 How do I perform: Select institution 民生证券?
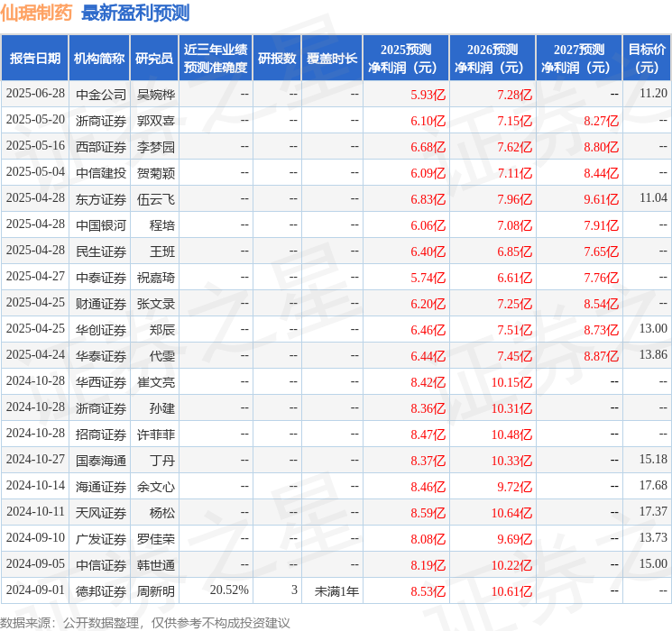point(101,251)
